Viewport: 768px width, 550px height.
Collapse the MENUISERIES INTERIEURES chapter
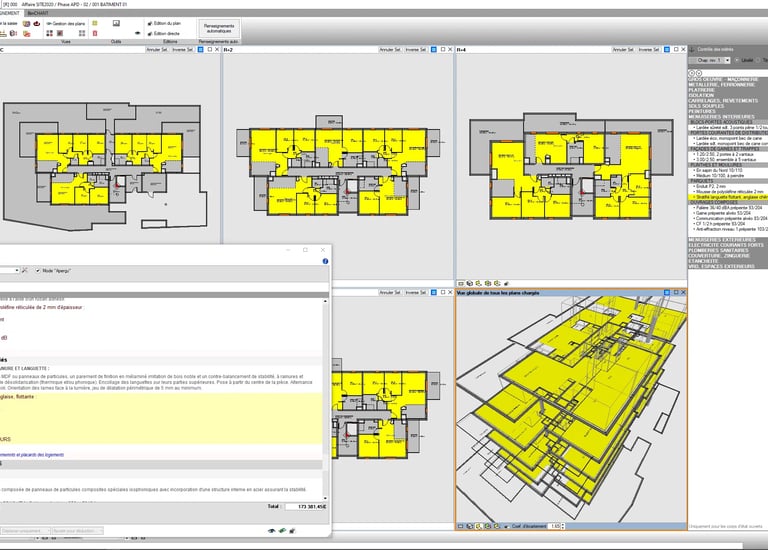[x=728, y=117]
